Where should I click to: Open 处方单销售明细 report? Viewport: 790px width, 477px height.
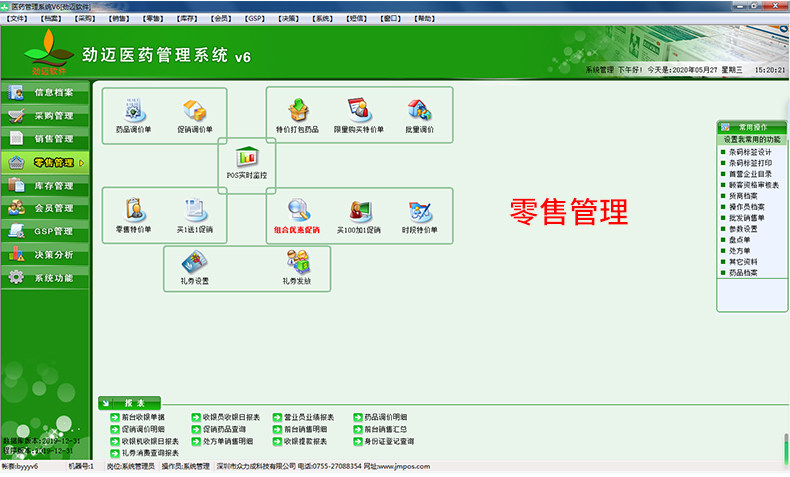pos(228,441)
